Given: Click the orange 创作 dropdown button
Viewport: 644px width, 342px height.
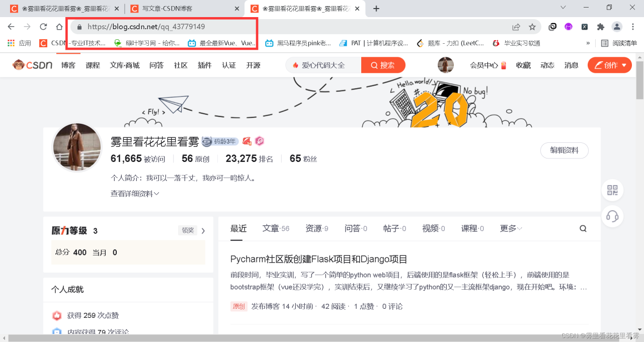Looking at the screenshot, I should point(610,65).
